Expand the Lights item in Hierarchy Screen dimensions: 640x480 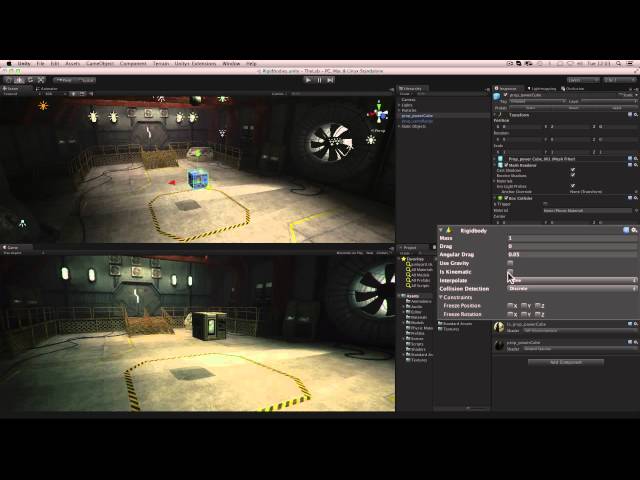tap(399, 105)
